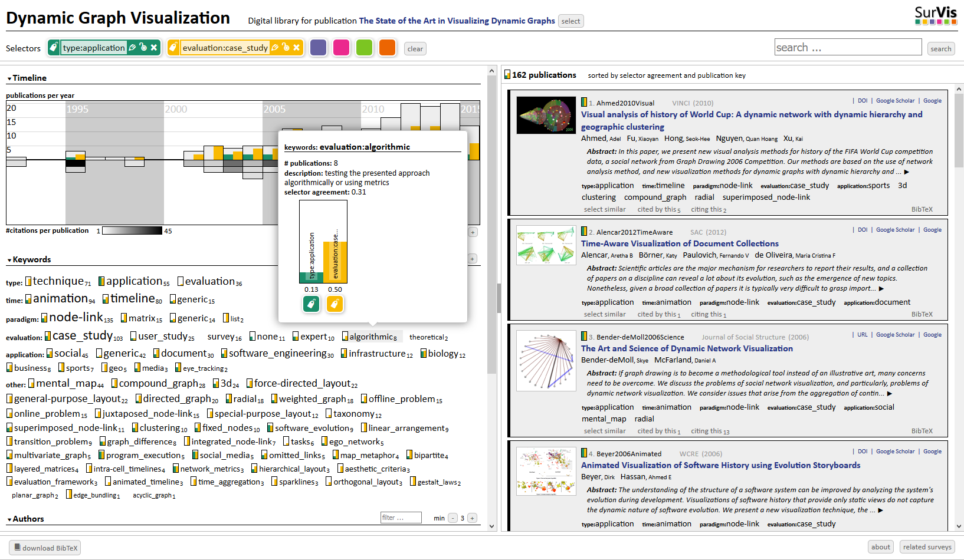The width and height of the screenshot is (964, 560).
Task: Open related surveys
Action: click(927, 547)
